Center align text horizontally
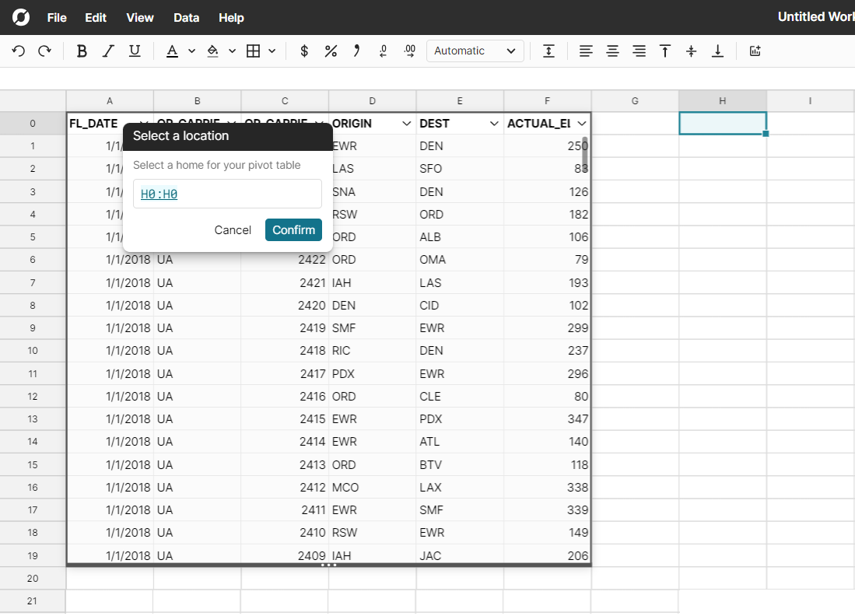855x616 pixels. pos(612,51)
